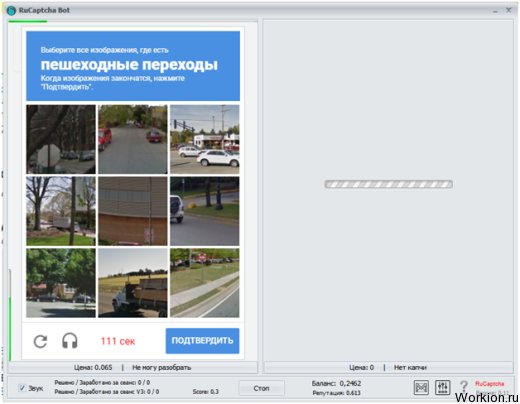
Task: Open the red RuCaptcha link
Action: pyautogui.click(x=489, y=384)
